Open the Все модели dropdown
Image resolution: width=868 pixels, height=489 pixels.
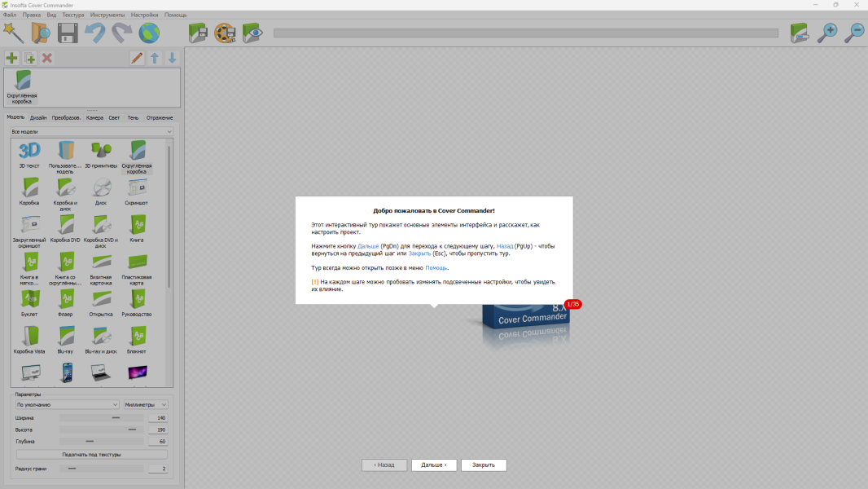coord(92,132)
